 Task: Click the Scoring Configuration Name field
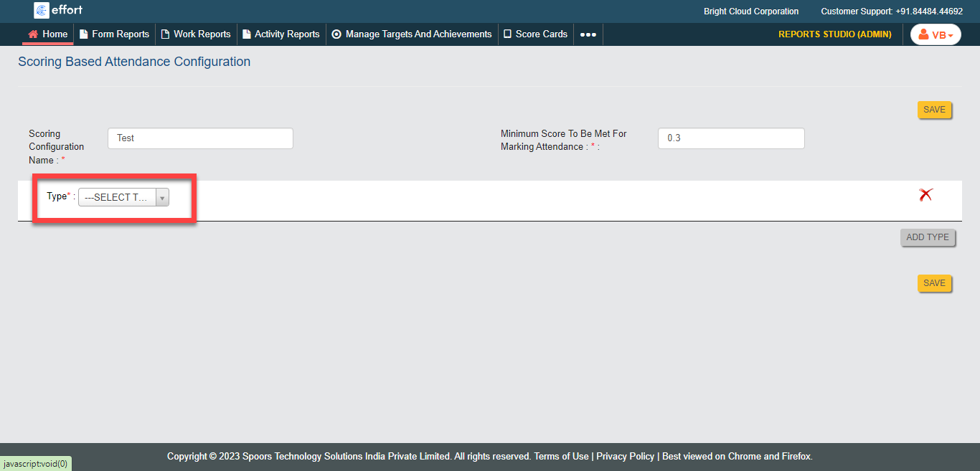200,138
